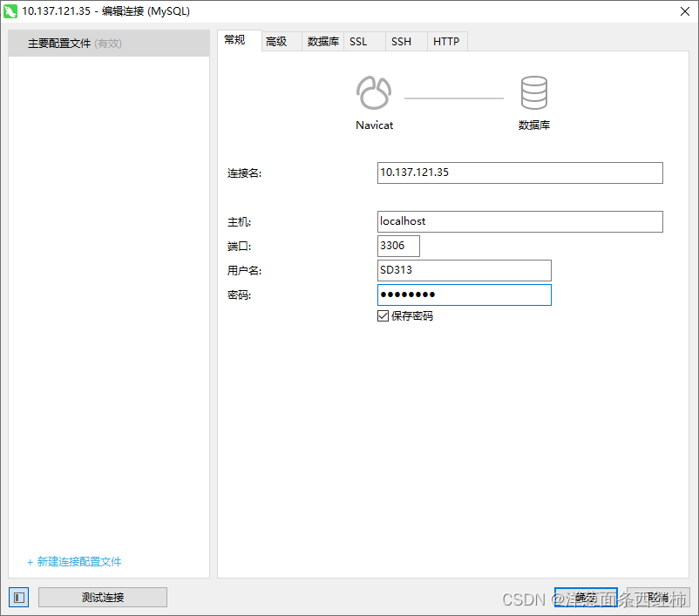This screenshot has width=699, height=616.
Task: Click the 取消 button
Action: click(x=658, y=598)
